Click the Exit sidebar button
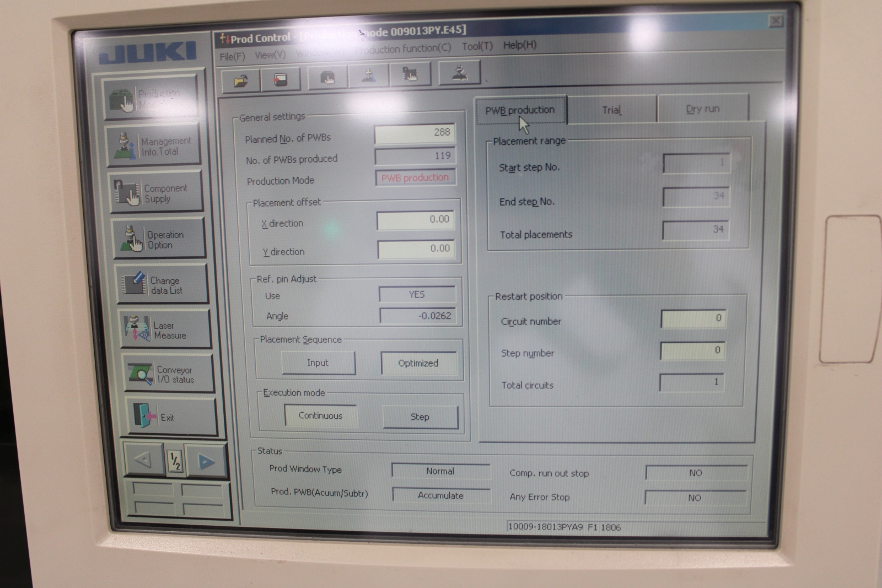Screen dimensions: 882x588 171,417
